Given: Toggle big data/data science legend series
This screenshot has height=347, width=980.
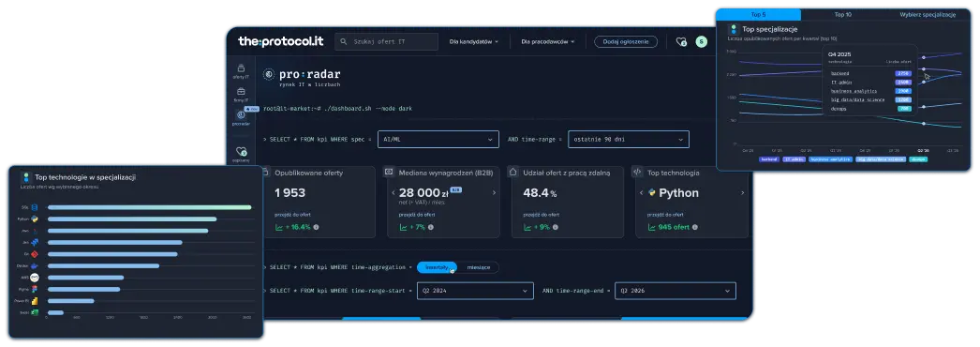Looking at the screenshot, I should pos(880,159).
